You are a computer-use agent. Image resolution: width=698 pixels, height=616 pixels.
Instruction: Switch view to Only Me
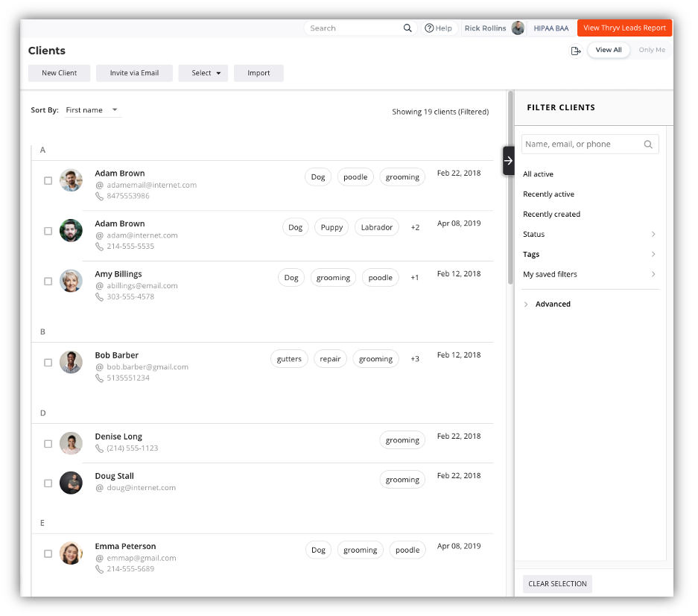click(652, 49)
